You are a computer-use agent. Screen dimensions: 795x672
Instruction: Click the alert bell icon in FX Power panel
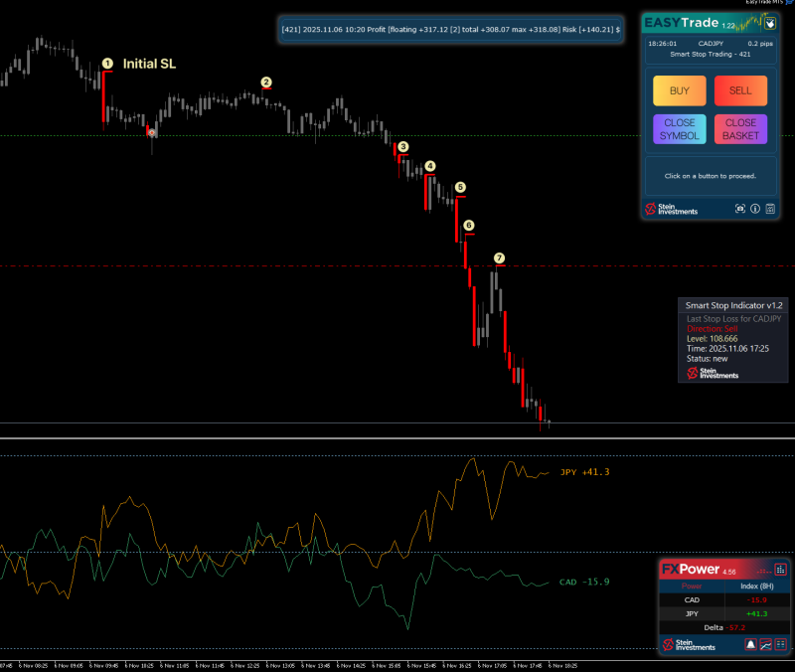point(750,645)
